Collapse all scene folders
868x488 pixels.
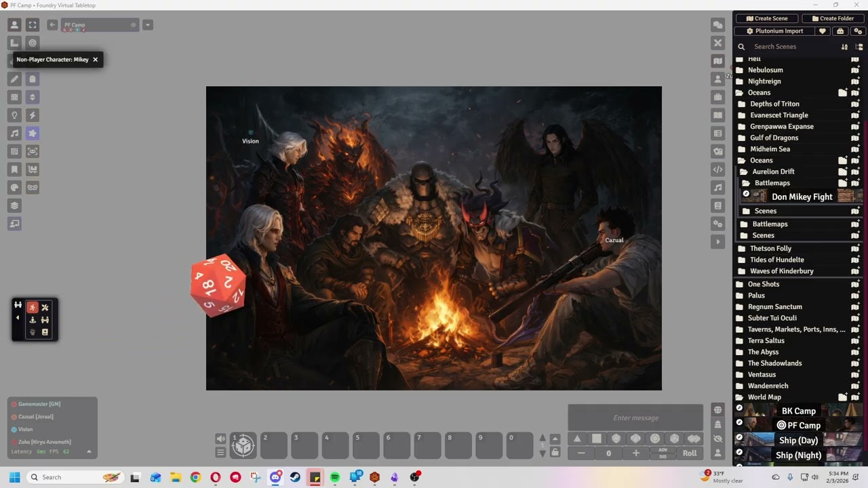[x=859, y=47]
